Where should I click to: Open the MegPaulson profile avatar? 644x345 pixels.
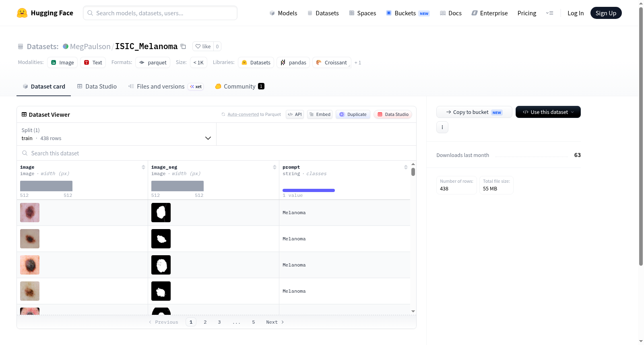pos(66,46)
